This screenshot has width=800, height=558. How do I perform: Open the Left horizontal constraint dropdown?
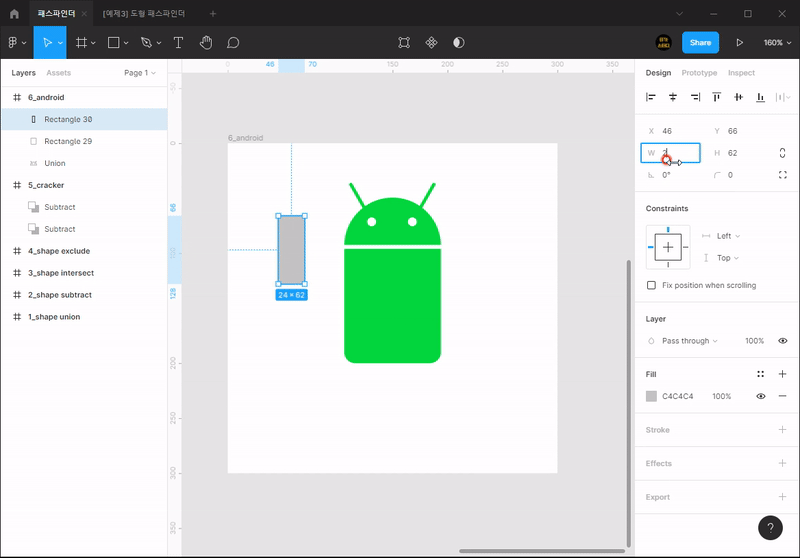(x=728, y=236)
